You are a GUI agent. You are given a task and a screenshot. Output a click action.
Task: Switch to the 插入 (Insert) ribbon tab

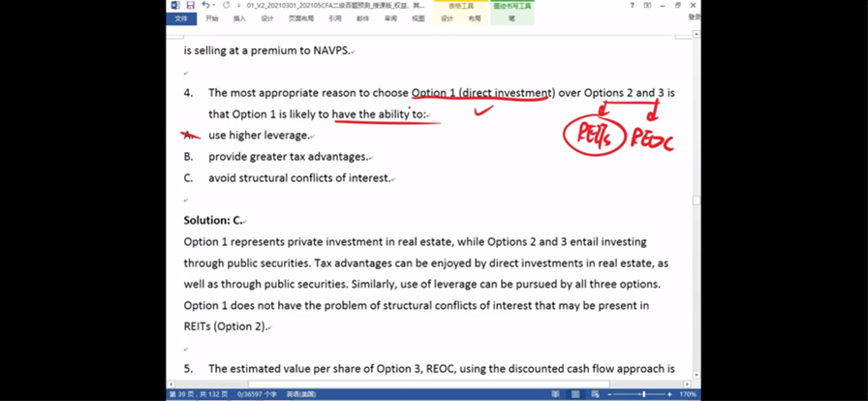tap(239, 18)
